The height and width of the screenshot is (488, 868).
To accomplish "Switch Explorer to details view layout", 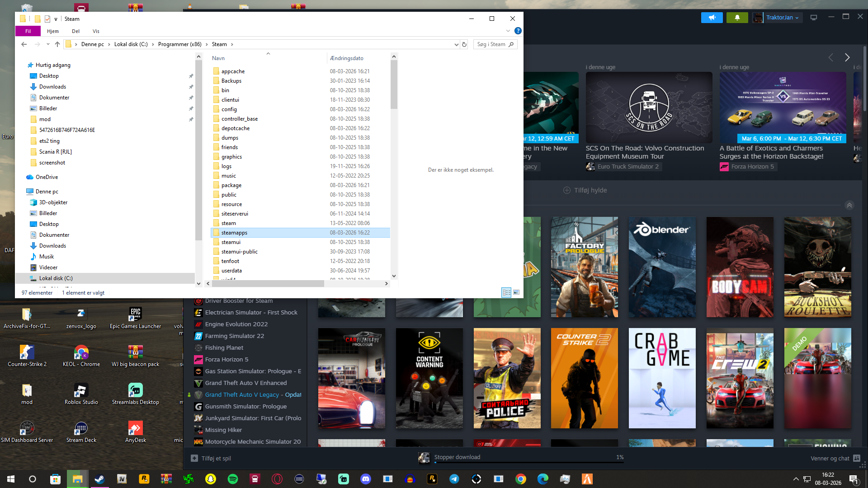I will pyautogui.click(x=506, y=292).
